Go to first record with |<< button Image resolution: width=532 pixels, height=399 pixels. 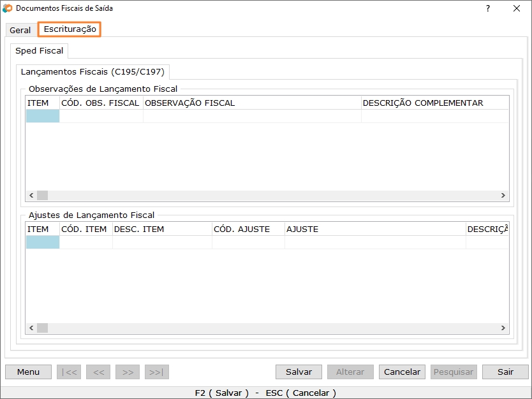(x=69, y=372)
